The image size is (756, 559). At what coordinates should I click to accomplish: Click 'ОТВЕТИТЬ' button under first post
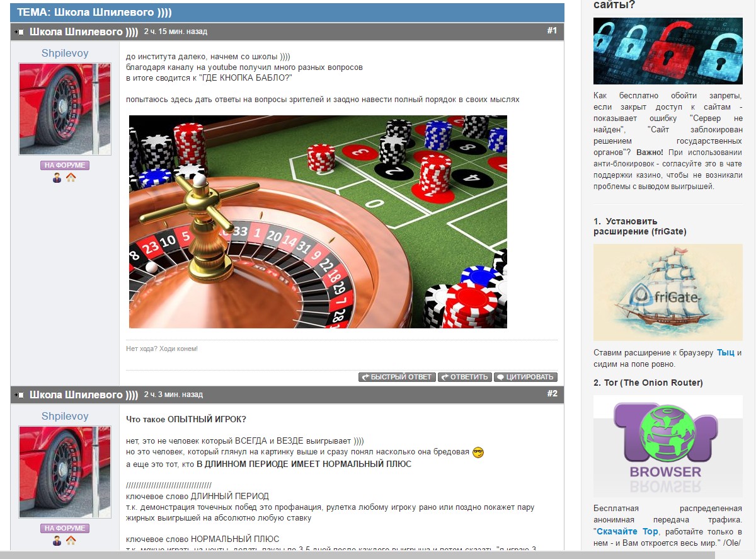click(x=465, y=377)
